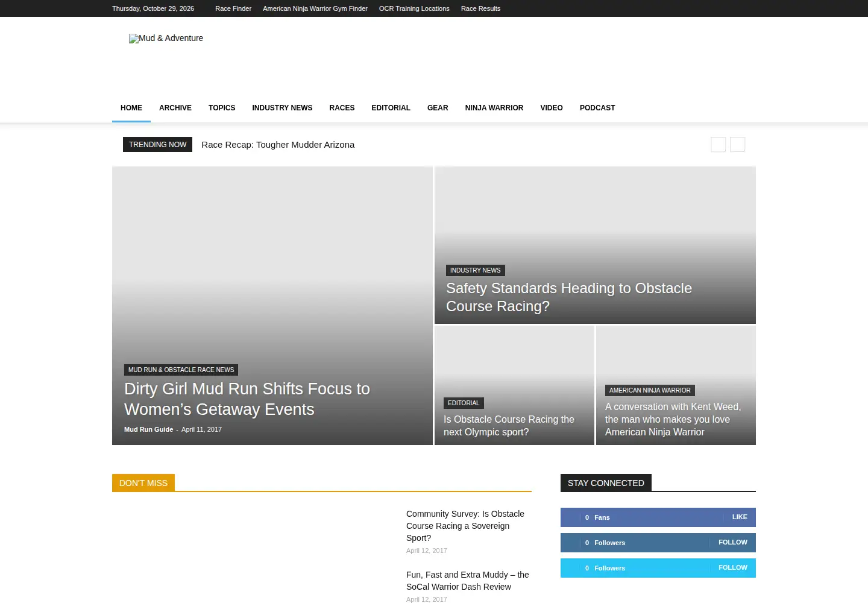Image resolution: width=868 pixels, height=603 pixels.
Task: Open the GEAR menu item
Action: [x=438, y=108]
